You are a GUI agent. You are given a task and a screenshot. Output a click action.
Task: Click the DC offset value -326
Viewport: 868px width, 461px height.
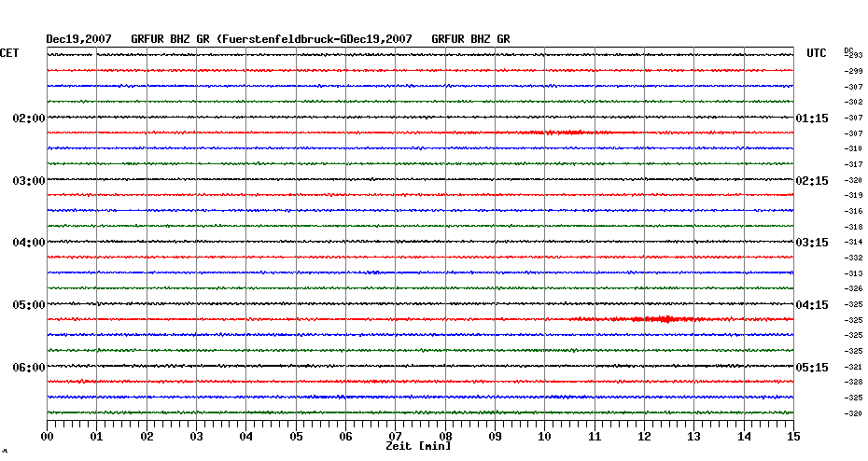(854, 289)
